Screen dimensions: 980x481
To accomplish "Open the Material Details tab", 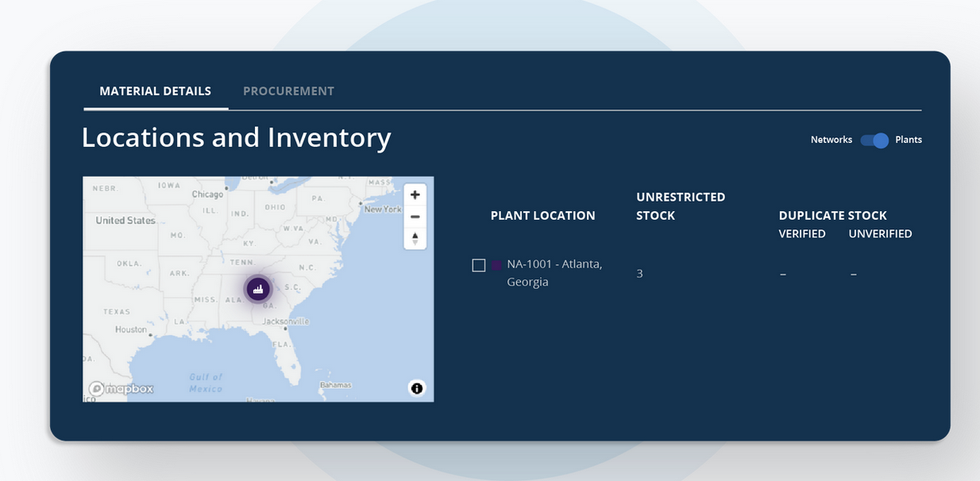I will [155, 91].
